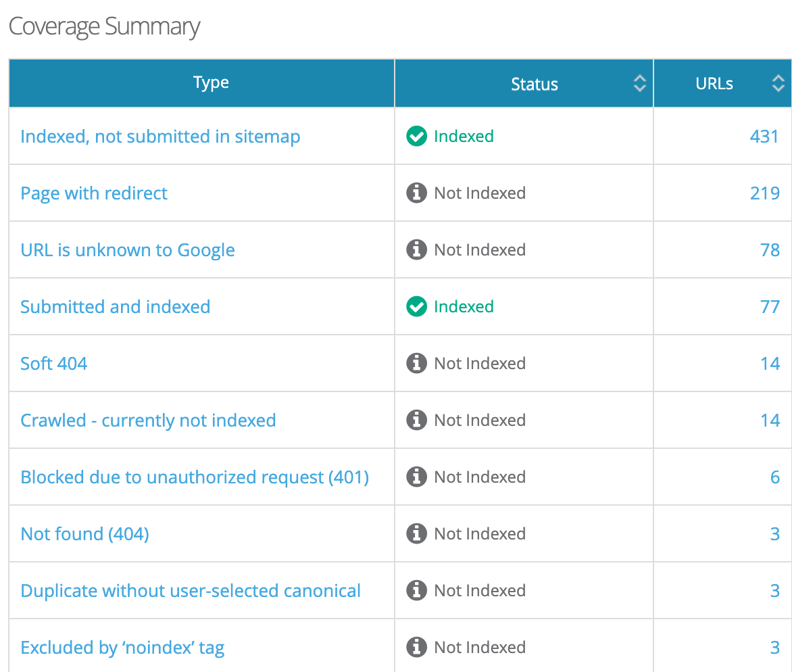This screenshot has width=792, height=672.
Task: Sort table by URLs column arrows
Action: [x=778, y=84]
